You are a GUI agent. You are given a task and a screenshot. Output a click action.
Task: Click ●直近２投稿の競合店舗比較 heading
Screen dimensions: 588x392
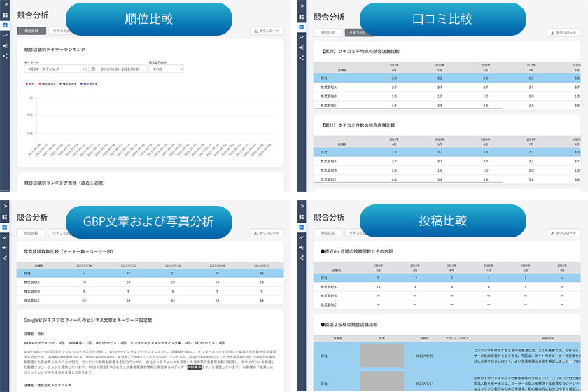349,325
